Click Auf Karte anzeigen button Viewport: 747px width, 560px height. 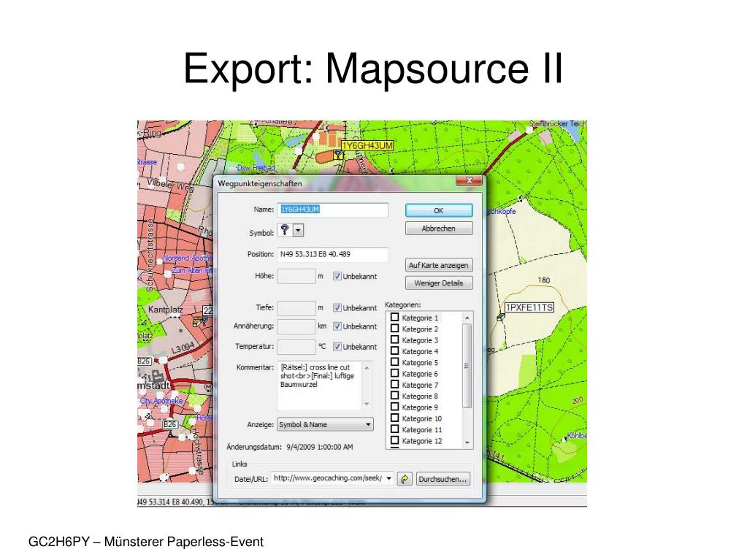pos(438,265)
